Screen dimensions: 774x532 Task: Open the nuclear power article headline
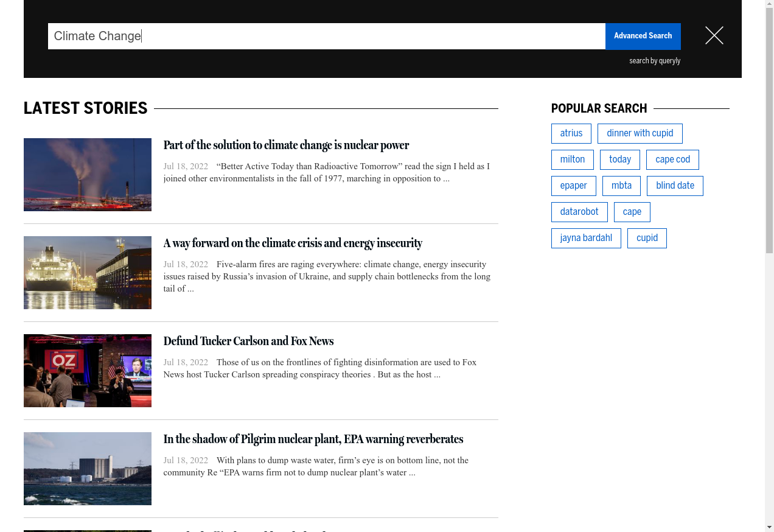(286, 145)
